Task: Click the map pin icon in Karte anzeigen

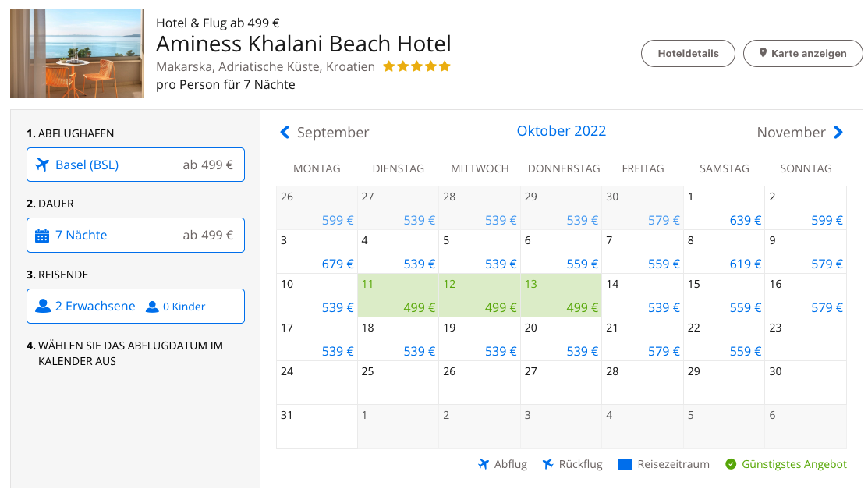Action: 762,54
